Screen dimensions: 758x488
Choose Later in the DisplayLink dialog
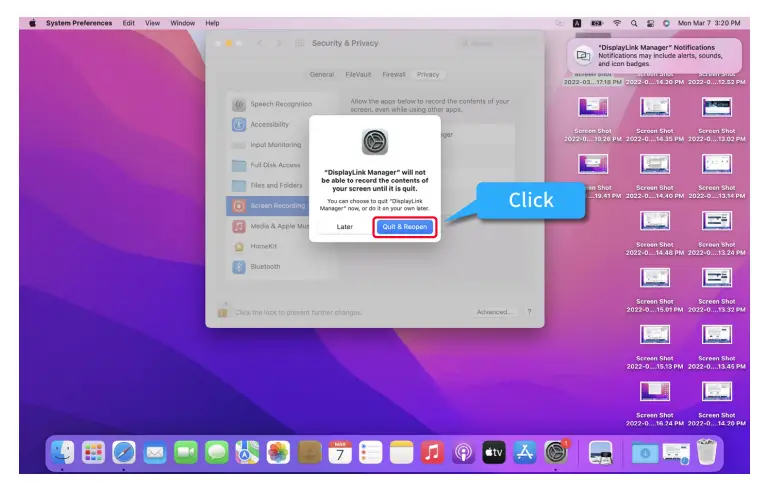pos(345,226)
